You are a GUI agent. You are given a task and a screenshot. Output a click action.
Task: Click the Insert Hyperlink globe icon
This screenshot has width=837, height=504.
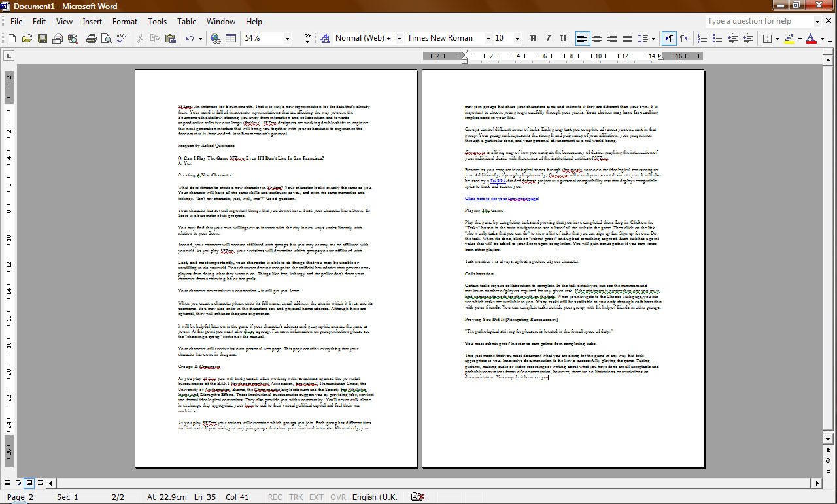[215, 39]
